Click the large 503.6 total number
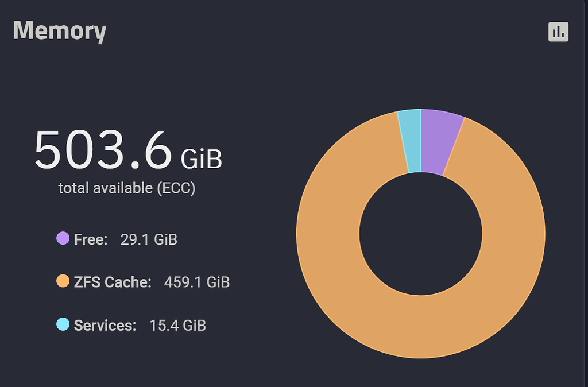Image resolution: width=588 pixels, height=387 pixels. pos(103,150)
